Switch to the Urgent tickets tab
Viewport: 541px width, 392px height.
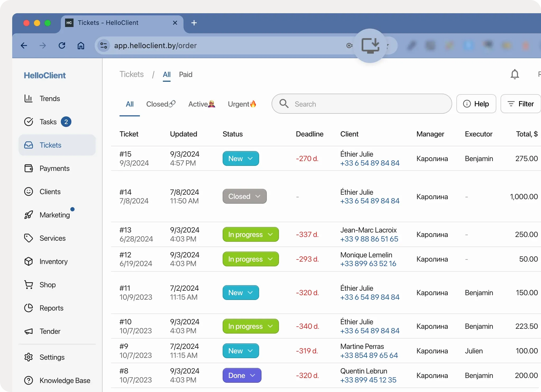point(242,104)
